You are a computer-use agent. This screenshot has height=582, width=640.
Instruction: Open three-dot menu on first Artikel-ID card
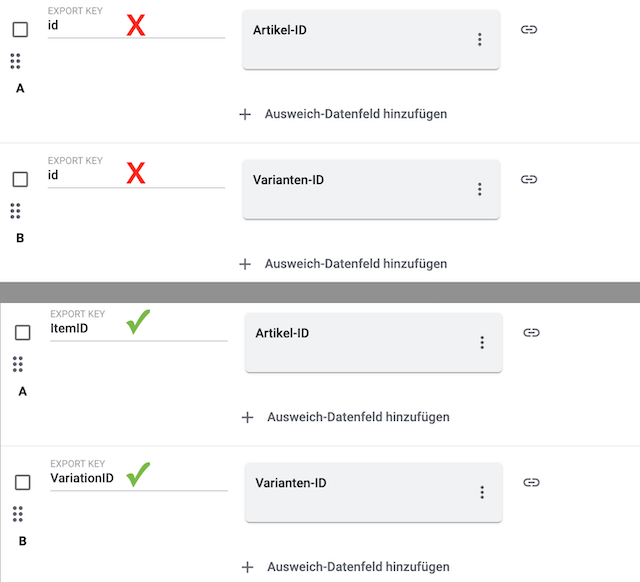[x=480, y=40]
